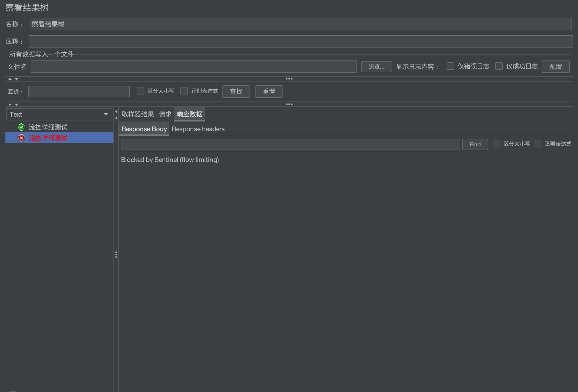This screenshot has height=392, width=578.
Task: Click the 浏览... browse button
Action: tap(377, 67)
